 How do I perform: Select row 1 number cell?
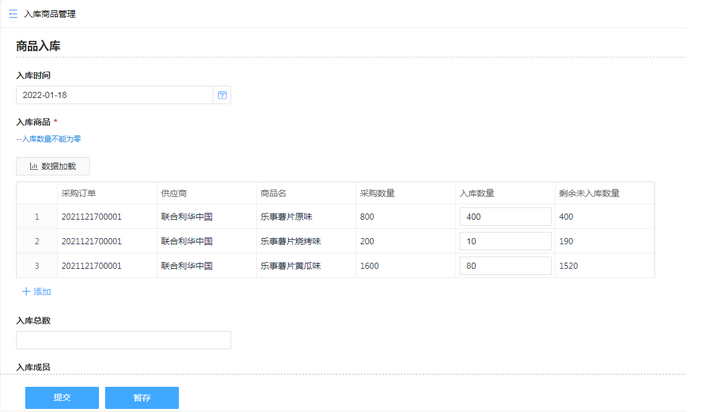point(37,216)
